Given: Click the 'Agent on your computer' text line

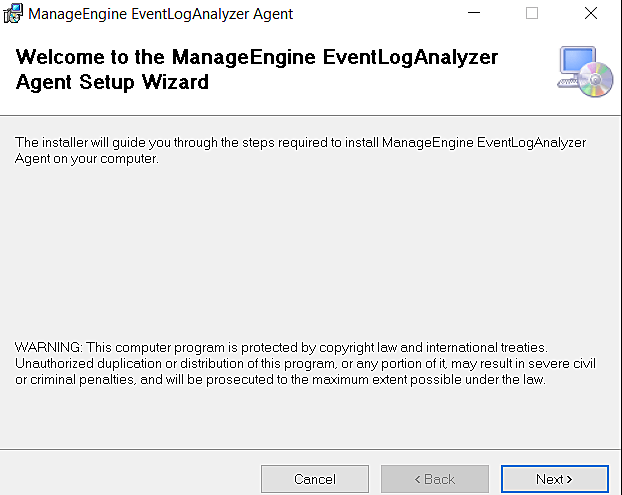Looking at the screenshot, I should pyautogui.click(x=87, y=160).
